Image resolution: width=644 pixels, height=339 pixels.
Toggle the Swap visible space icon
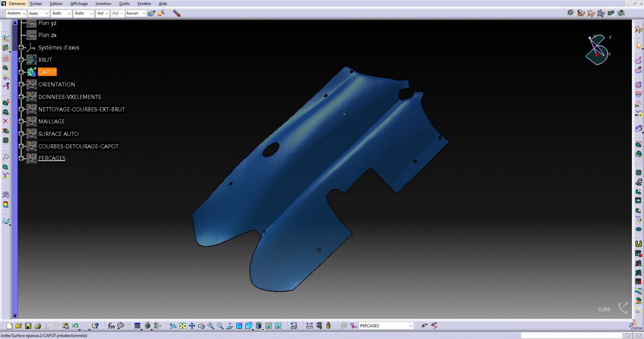point(278,326)
